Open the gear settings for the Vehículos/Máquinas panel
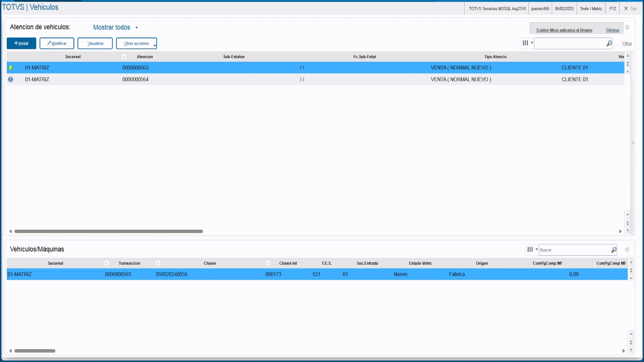644x362 pixels. point(627,250)
